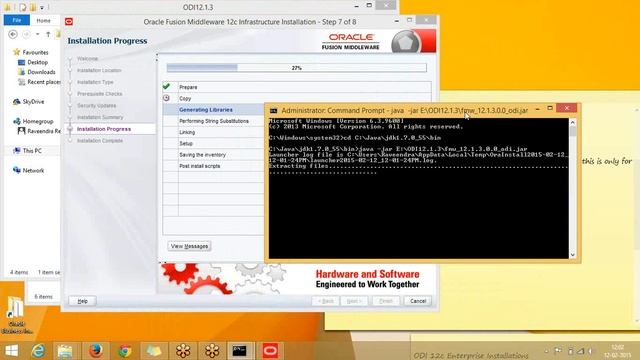Select the Performing String Substitutions row
This screenshot has height=360, width=640.
[x=213, y=121]
